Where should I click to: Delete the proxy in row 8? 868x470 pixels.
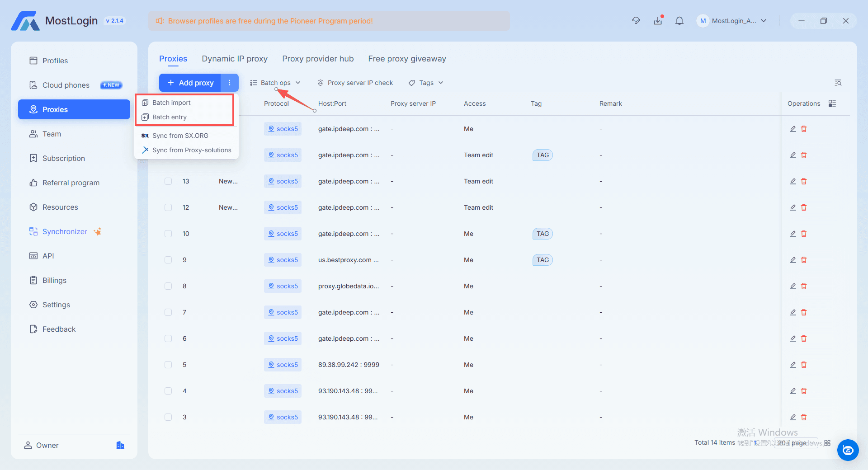pos(804,286)
